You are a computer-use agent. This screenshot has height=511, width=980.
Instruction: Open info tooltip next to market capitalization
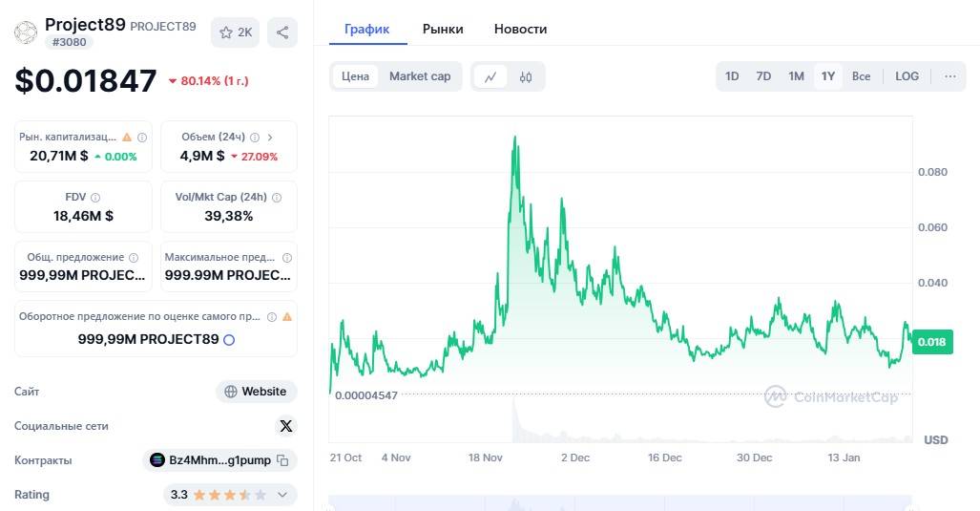tap(142, 137)
